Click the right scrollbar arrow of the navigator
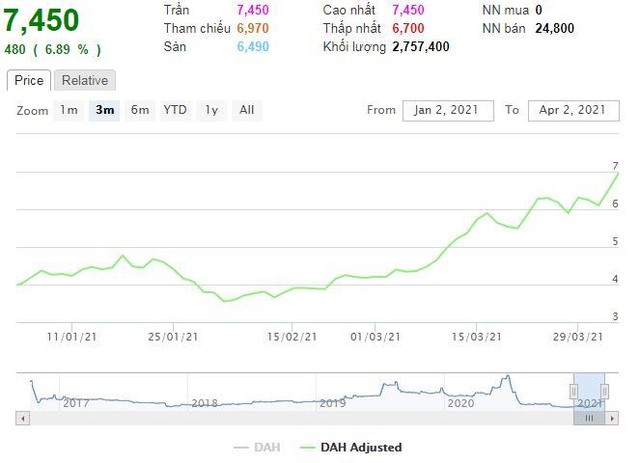This screenshot has width=640, height=463. (x=612, y=418)
